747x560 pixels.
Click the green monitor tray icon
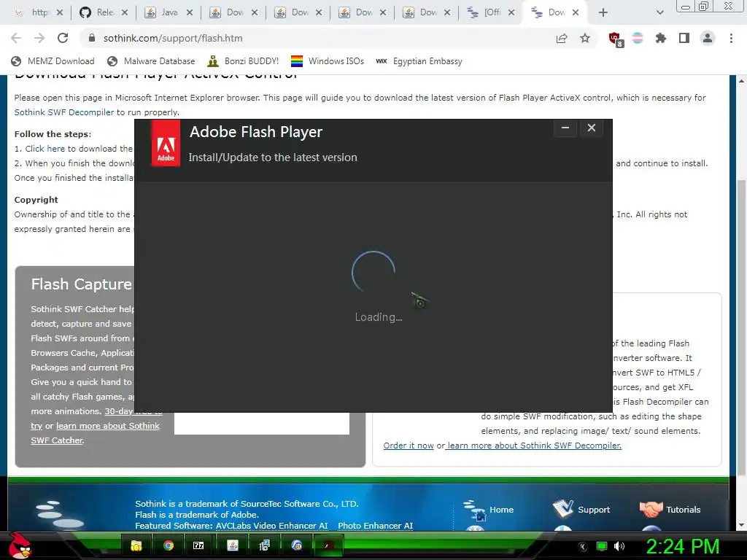tap(602, 546)
